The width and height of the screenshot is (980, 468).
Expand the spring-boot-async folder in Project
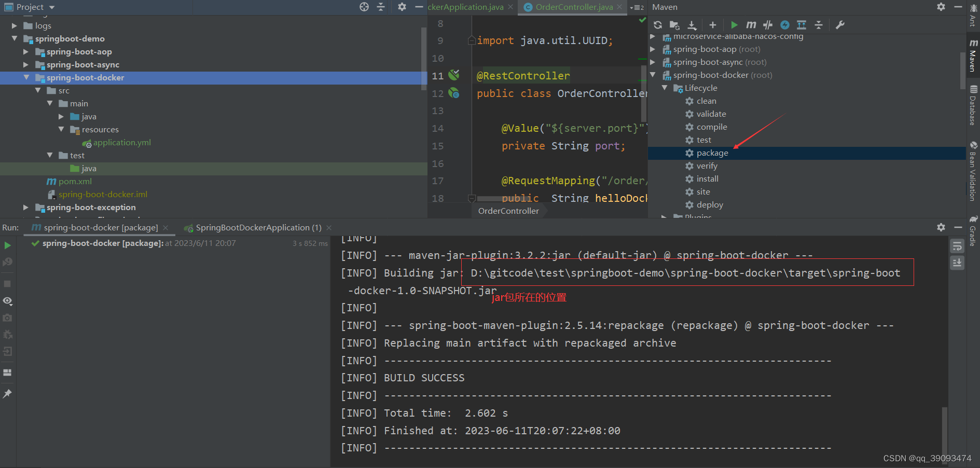(x=26, y=64)
